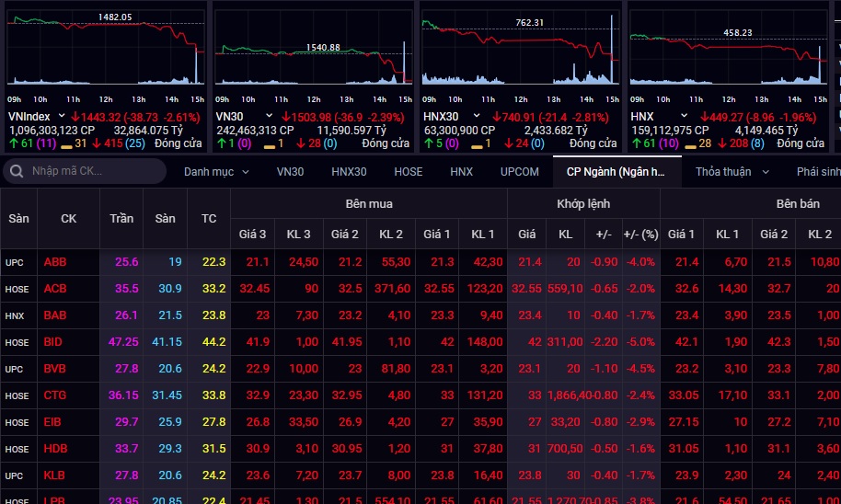Sort by the Trần column header
This screenshot has width=841, height=504.
tap(121, 218)
